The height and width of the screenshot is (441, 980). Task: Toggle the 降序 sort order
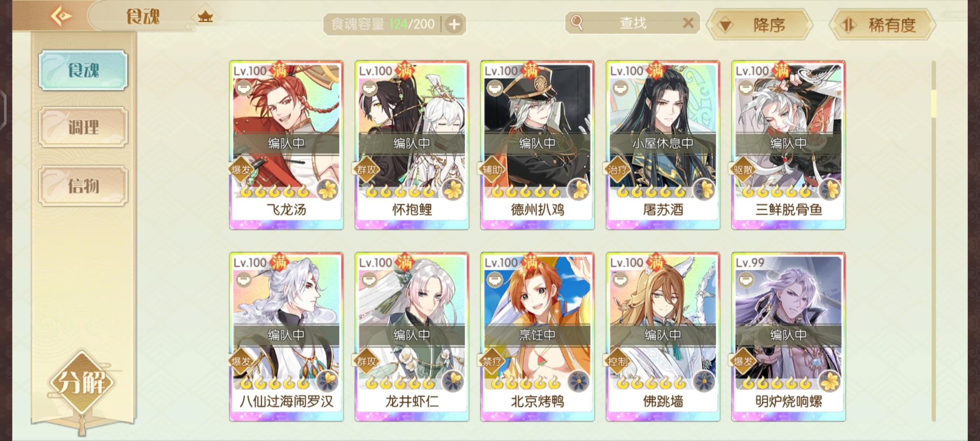[x=759, y=25]
